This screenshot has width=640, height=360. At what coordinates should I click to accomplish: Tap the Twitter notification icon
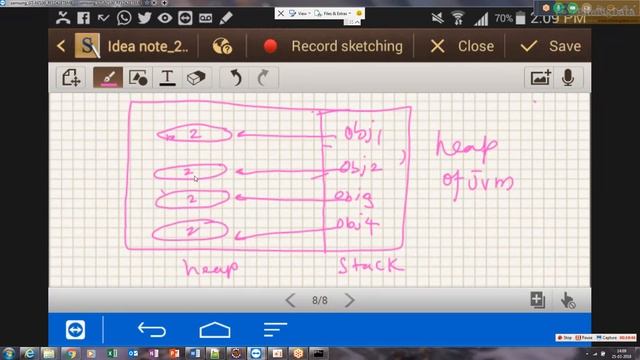(x=144, y=18)
